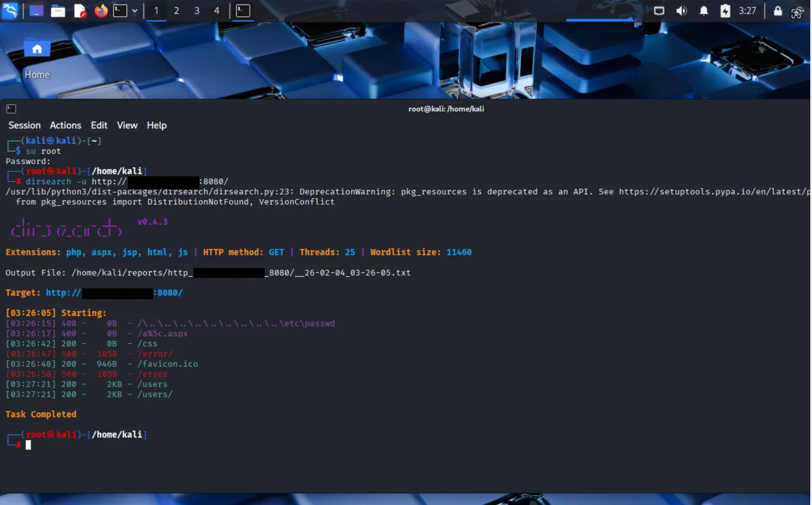The image size is (812, 505).
Task: Open the Actions menu
Action: pos(65,125)
